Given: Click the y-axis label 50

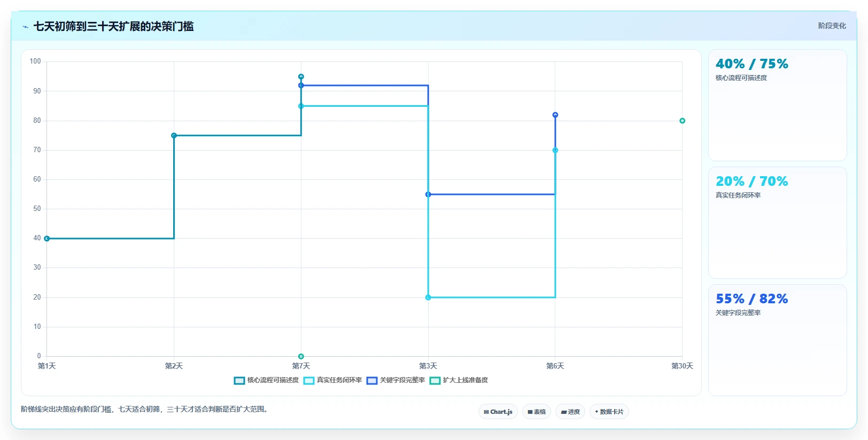Looking at the screenshot, I should [x=37, y=209].
